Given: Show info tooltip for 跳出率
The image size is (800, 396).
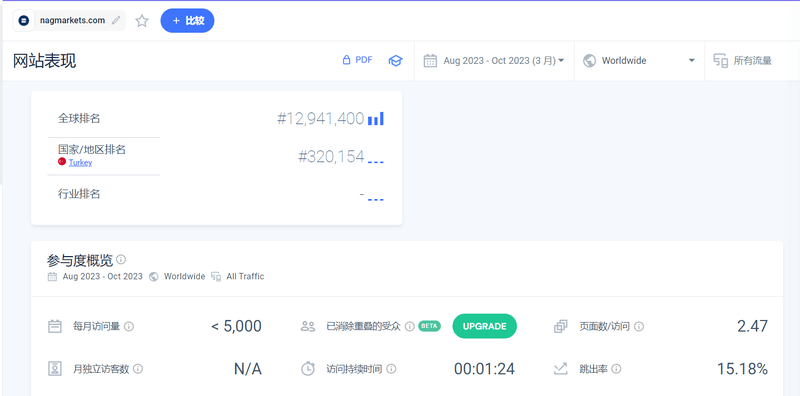Looking at the screenshot, I should tap(616, 368).
